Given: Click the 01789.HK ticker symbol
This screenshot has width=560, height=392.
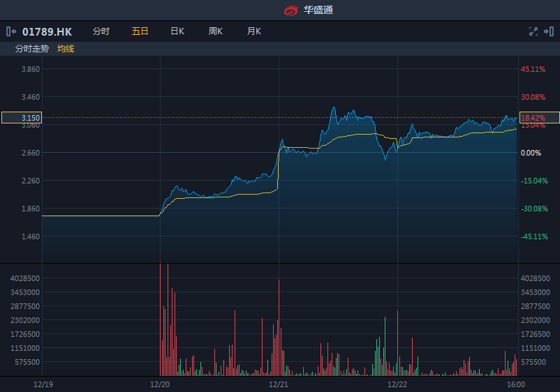Looking at the screenshot, I should [x=47, y=31].
